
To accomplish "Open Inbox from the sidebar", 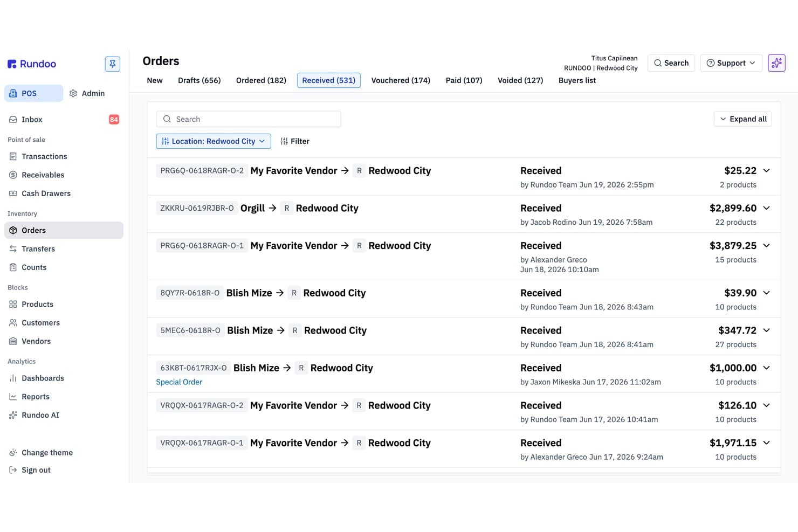I will point(64,120).
